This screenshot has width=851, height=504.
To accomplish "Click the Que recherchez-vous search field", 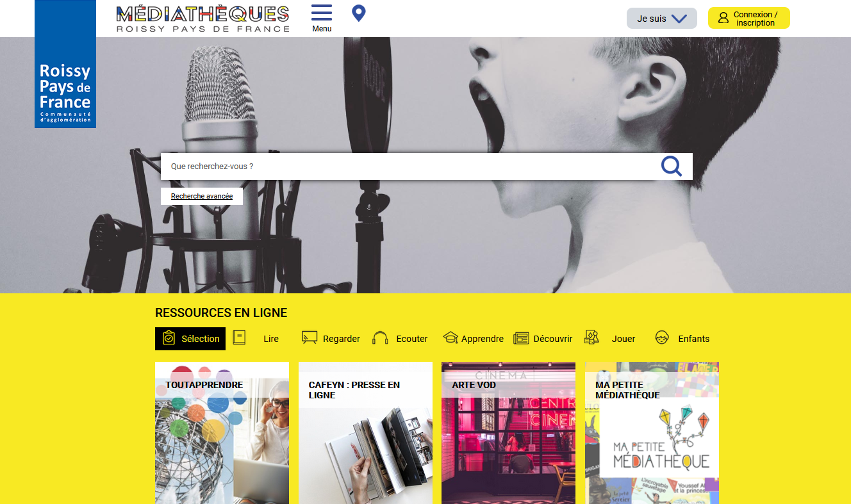I will tap(410, 167).
